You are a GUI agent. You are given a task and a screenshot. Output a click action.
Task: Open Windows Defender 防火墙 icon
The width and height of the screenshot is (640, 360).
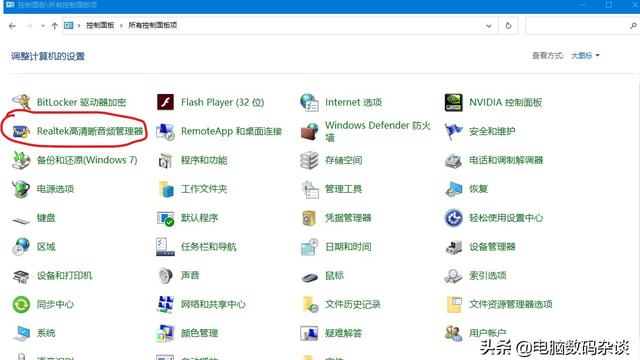(x=309, y=131)
